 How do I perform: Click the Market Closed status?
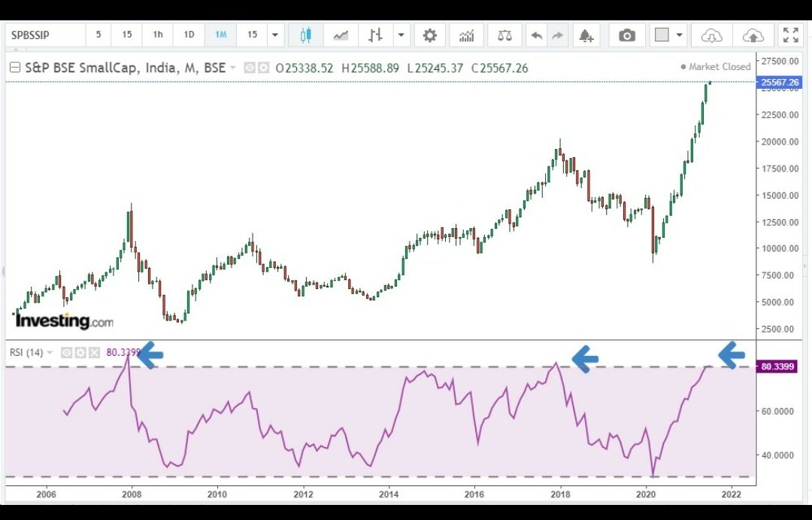pyautogui.click(x=715, y=66)
